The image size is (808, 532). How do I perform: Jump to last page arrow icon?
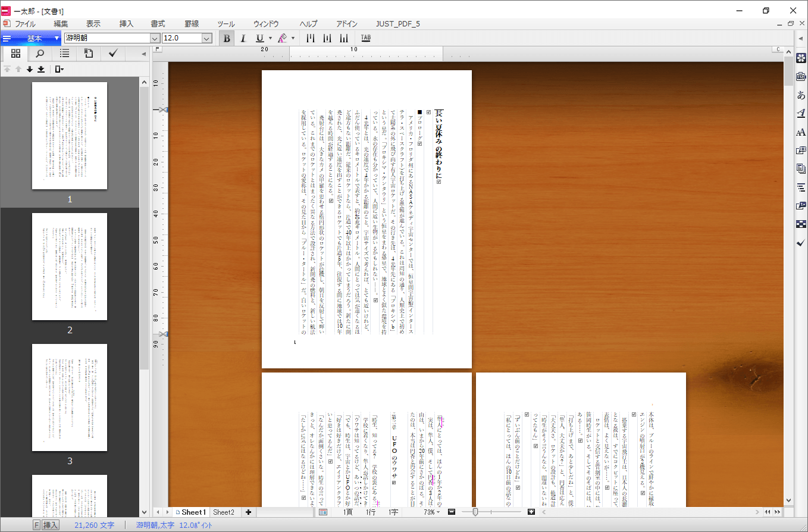pos(41,70)
